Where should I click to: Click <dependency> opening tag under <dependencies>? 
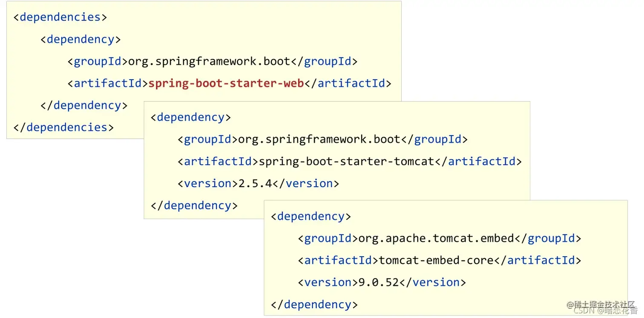pyautogui.click(x=80, y=39)
